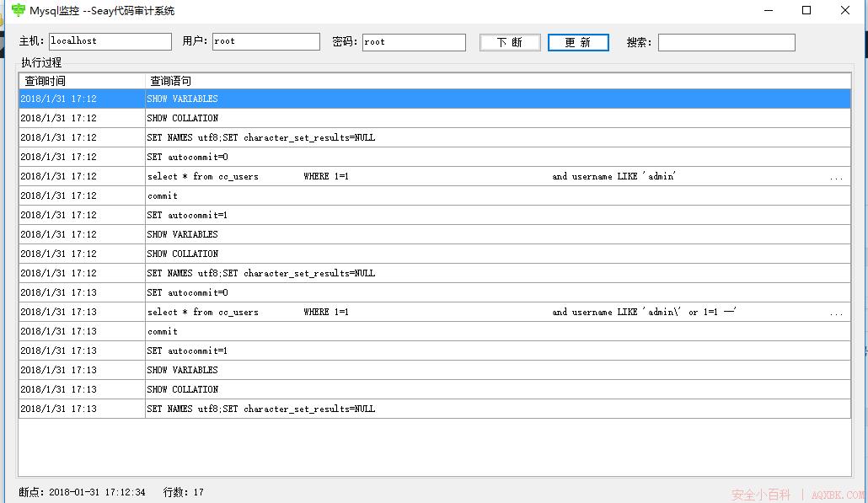Select the first SET autocommit=0 row at 17:12
The image size is (868, 503).
(x=435, y=157)
